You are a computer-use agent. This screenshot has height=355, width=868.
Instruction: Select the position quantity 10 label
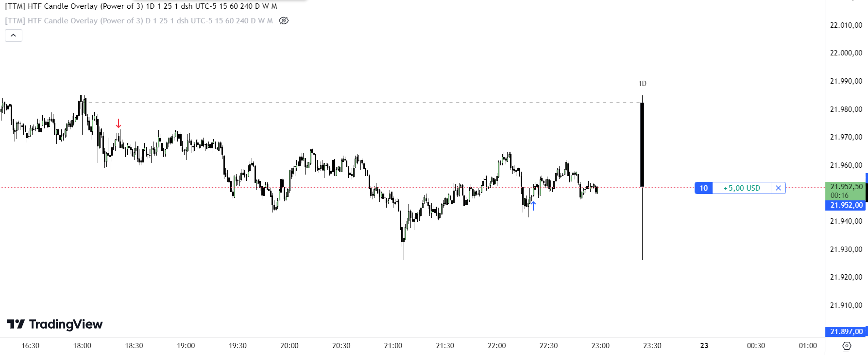(703, 188)
